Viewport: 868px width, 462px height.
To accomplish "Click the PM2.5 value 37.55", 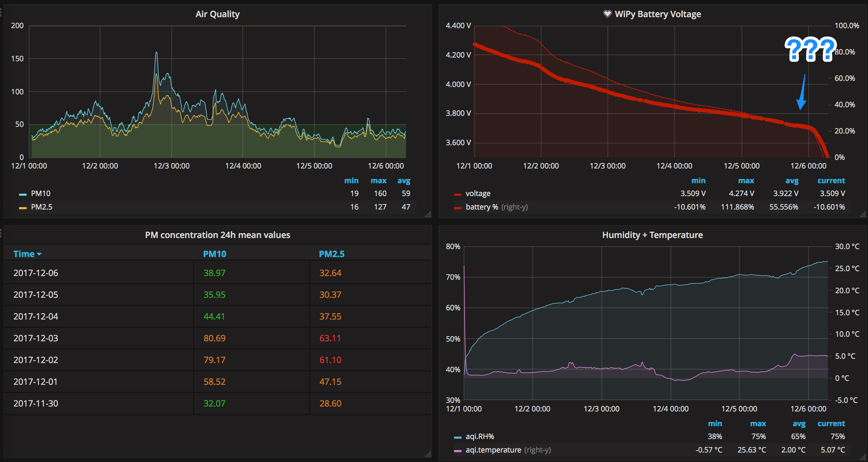I will 330,316.
